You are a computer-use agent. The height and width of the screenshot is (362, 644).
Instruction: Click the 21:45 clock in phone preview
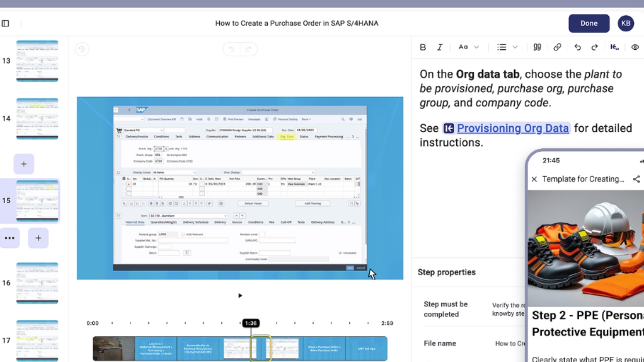point(551,160)
